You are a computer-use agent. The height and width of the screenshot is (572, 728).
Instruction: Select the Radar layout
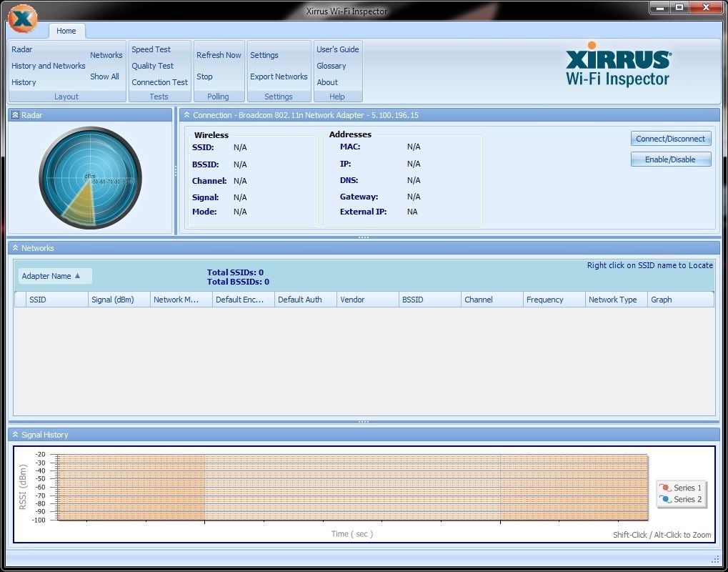(x=22, y=49)
